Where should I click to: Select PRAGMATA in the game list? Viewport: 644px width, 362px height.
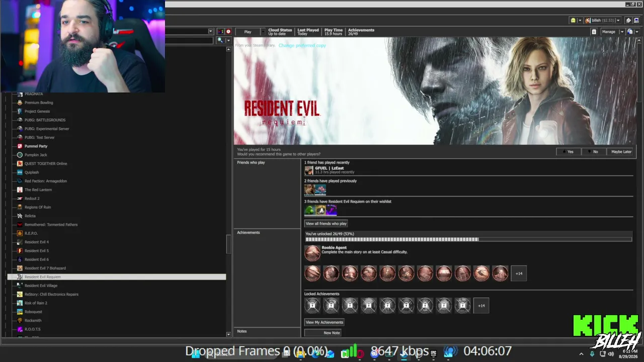[34, 94]
